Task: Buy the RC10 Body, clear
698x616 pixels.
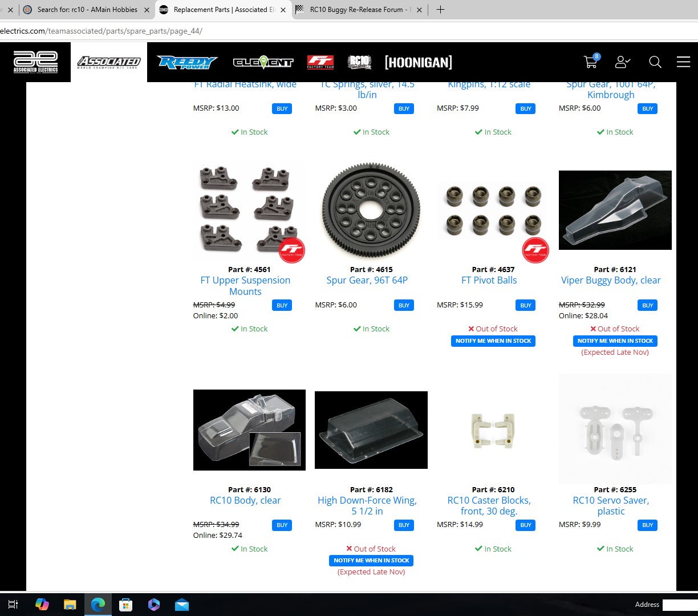Action: pos(282,525)
